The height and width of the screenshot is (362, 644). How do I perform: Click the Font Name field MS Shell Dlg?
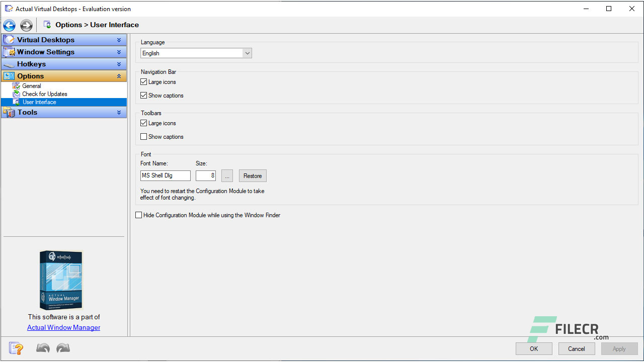[x=166, y=175]
